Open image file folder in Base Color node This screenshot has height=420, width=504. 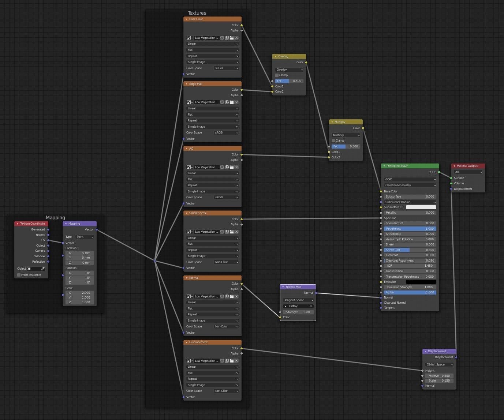[232, 38]
